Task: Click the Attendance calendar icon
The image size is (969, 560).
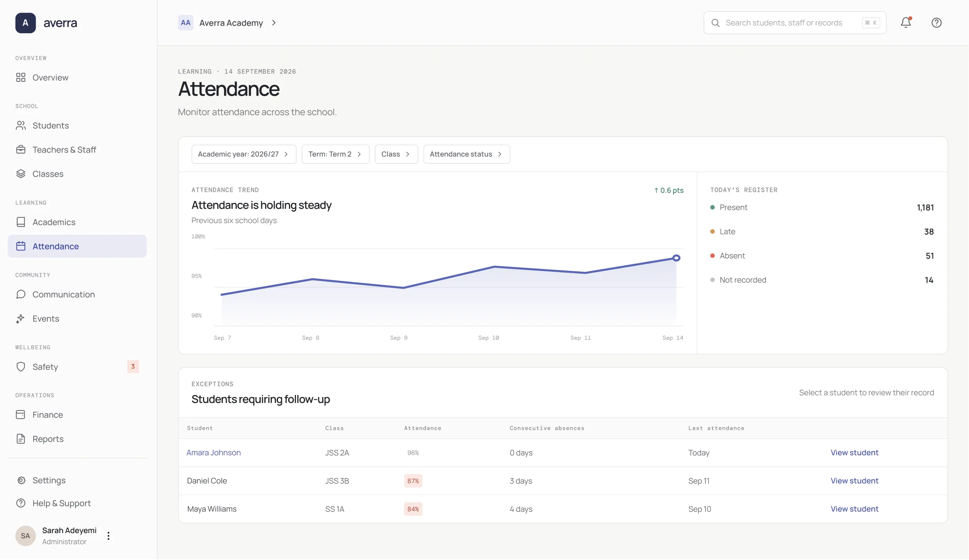Action: click(x=21, y=246)
